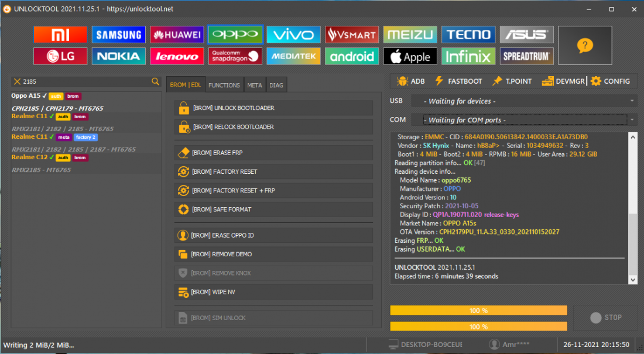Click the lower 100 % progress bar
The width and height of the screenshot is (644, 354).
click(478, 326)
